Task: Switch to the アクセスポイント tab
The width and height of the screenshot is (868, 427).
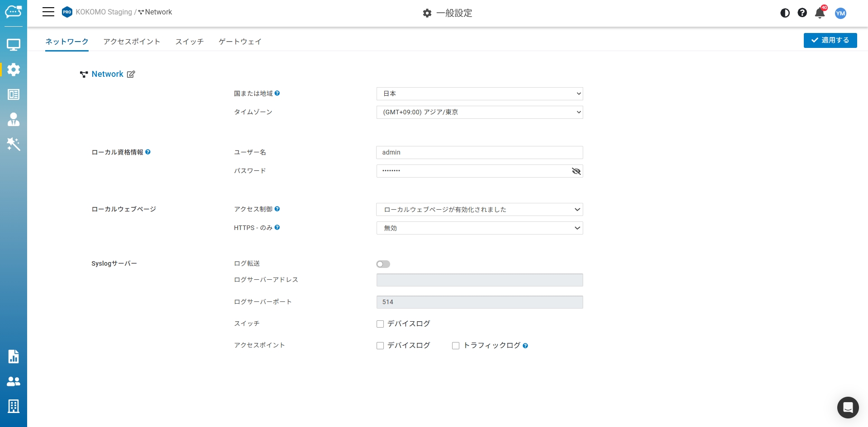Action: coord(132,42)
